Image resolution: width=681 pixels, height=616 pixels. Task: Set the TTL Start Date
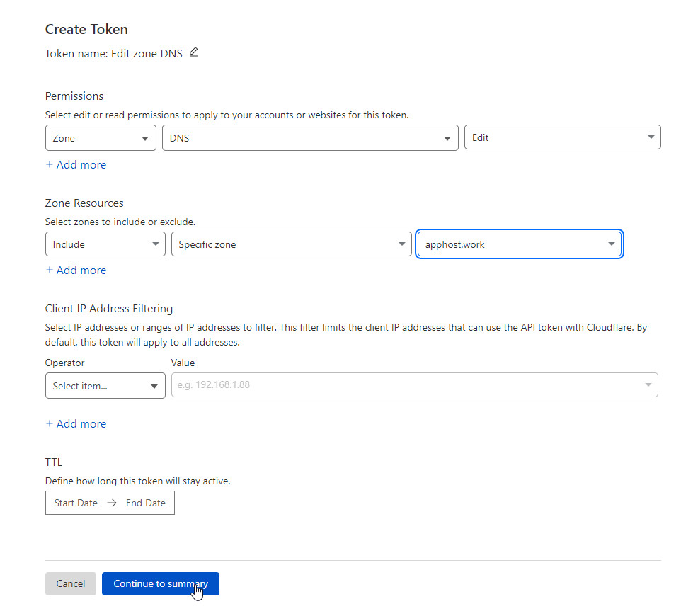click(76, 503)
